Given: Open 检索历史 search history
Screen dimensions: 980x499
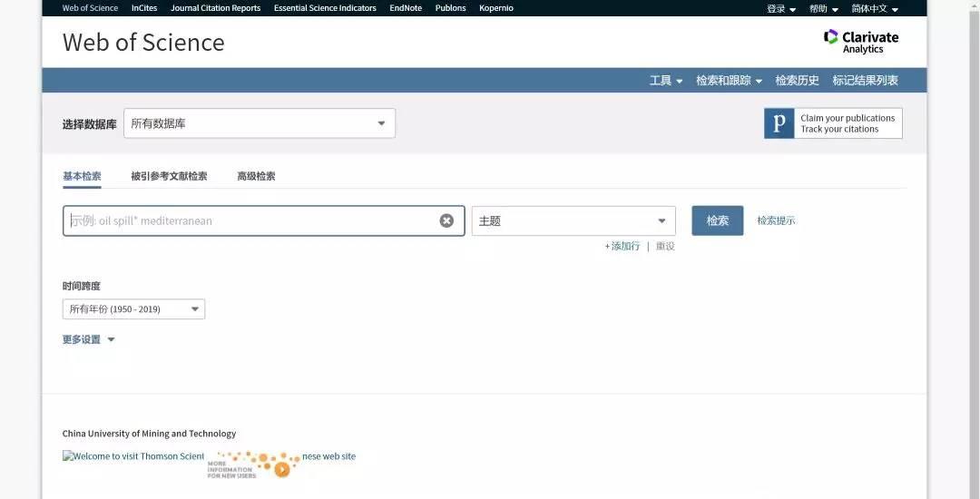Looking at the screenshot, I should tap(797, 81).
